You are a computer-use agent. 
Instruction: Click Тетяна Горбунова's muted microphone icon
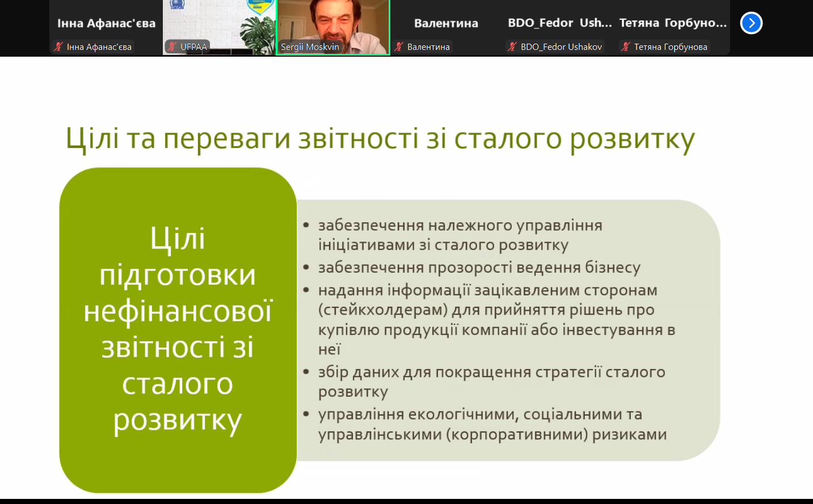pos(626,47)
